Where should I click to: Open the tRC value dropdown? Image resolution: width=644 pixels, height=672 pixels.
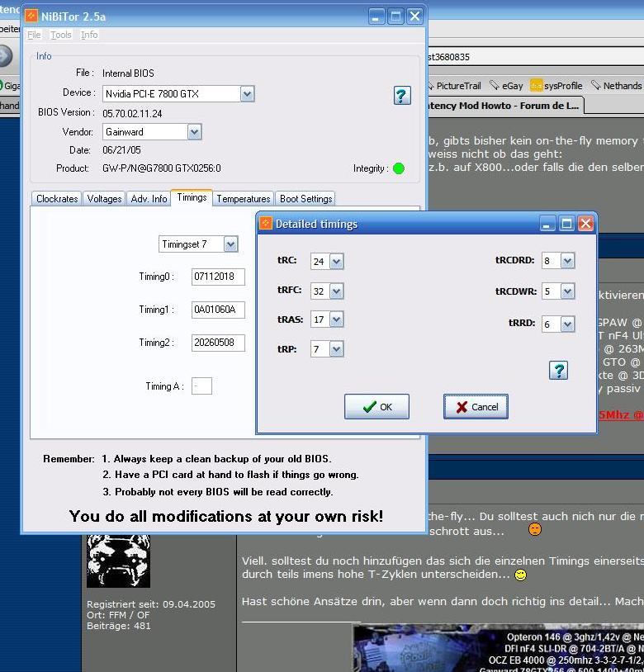pos(336,261)
